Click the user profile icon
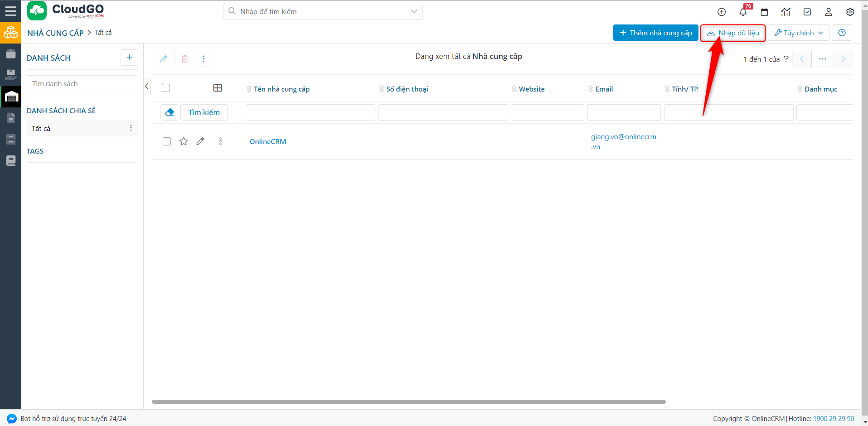 [x=828, y=12]
